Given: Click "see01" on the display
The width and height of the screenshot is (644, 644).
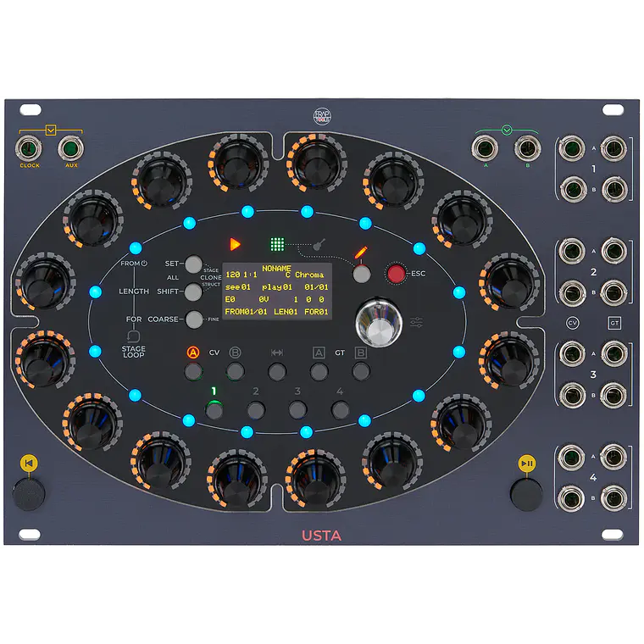Looking at the screenshot, I should click(238, 287).
